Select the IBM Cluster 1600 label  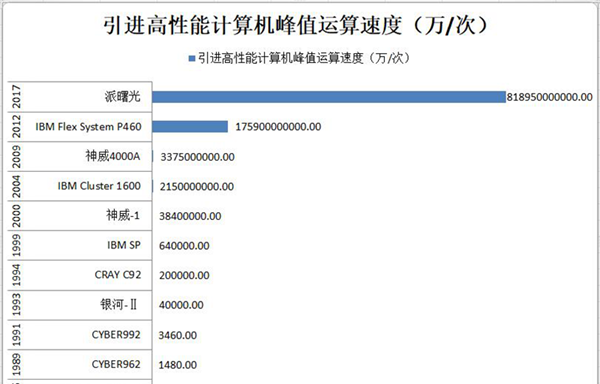pos(99,186)
